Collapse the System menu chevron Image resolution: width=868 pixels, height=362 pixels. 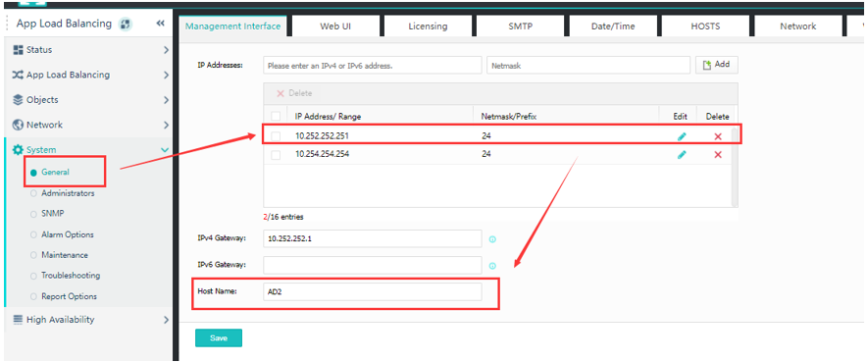[x=165, y=150]
